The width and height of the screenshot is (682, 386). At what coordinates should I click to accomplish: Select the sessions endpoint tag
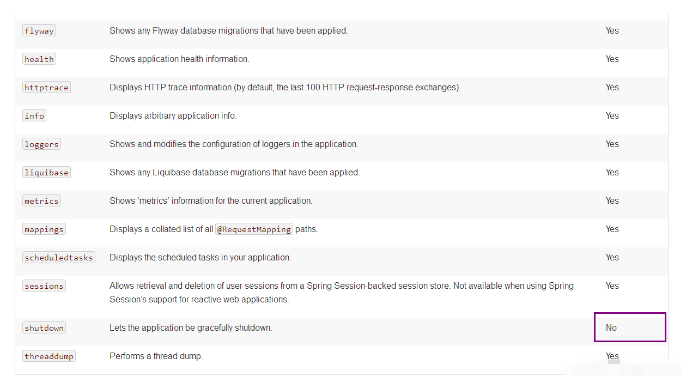pos(44,286)
